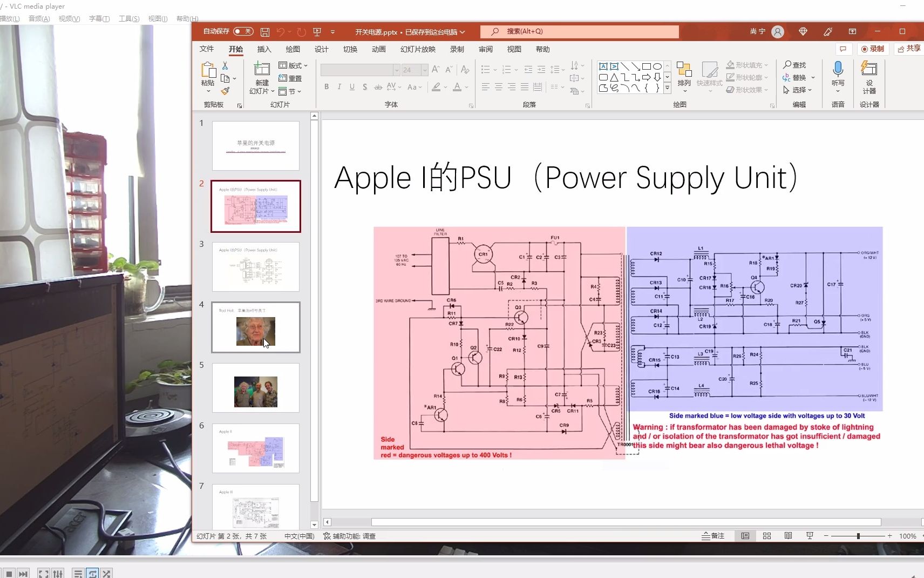Image resolution: width=924 pixels, height=578 pixels.
Task: Select the oval shape in gallery
Action: coord(657,66)
